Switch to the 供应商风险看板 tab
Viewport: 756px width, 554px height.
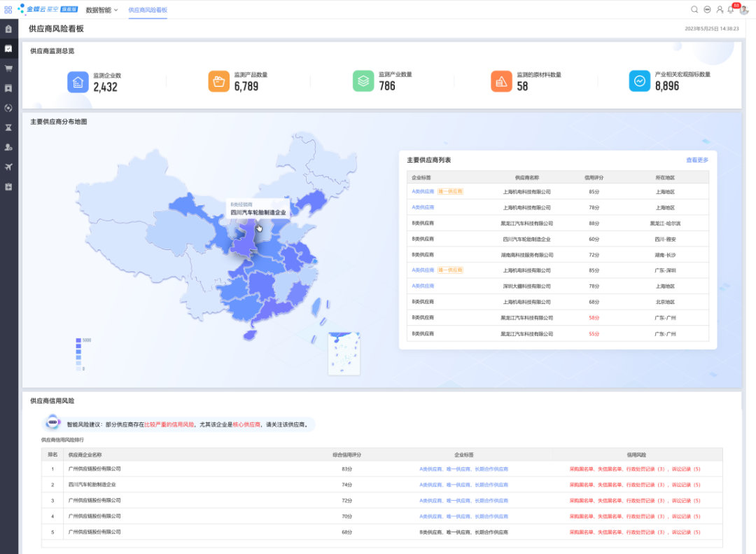[x=148, y=10]
